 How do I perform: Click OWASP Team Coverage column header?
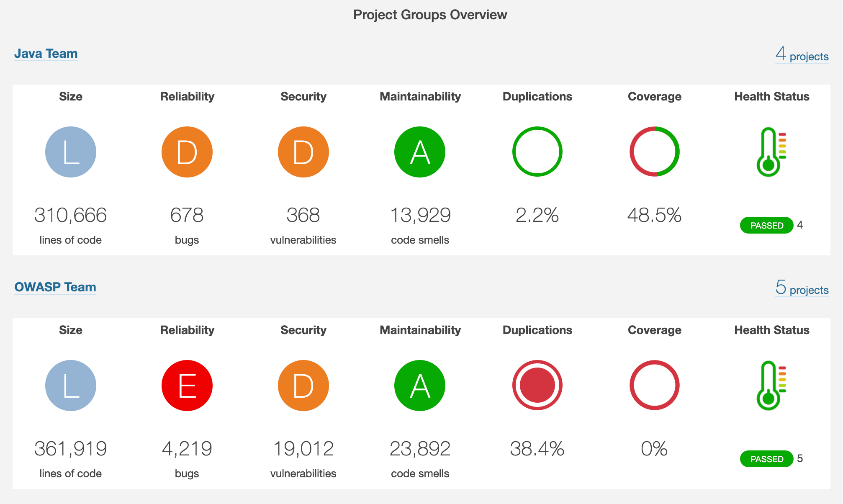coord(655,330)
